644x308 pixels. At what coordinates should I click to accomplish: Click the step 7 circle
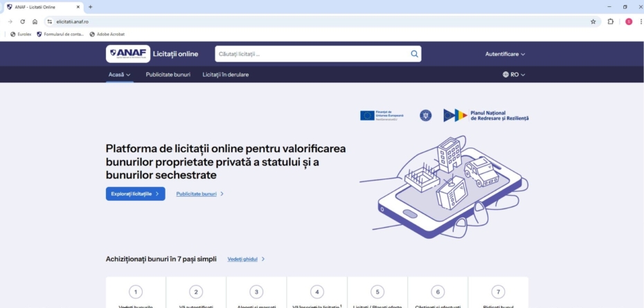pos(498,292)
